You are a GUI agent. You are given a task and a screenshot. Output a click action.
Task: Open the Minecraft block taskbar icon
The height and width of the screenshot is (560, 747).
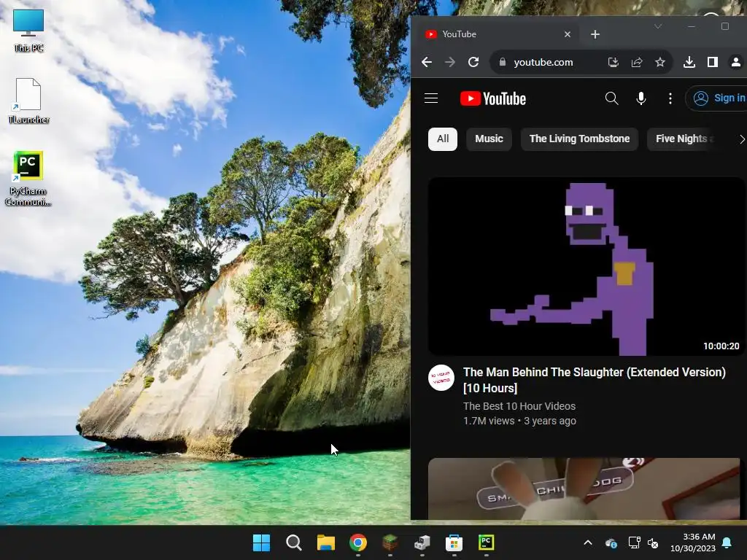coord(390,542)
